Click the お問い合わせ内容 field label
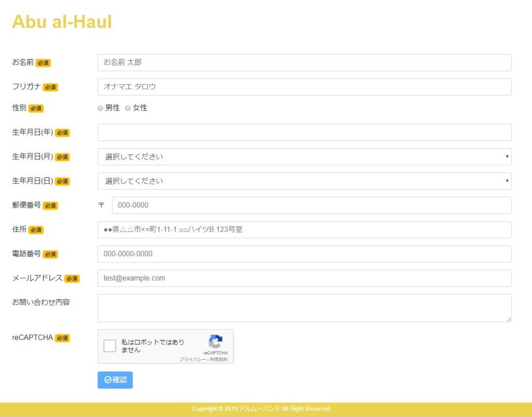 [41, 302]
